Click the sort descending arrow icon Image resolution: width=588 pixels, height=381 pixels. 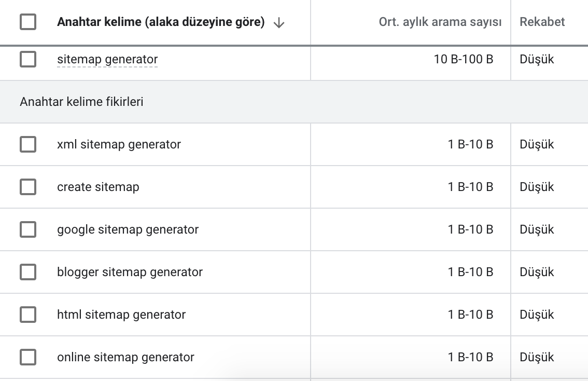[x=278, y=23]
